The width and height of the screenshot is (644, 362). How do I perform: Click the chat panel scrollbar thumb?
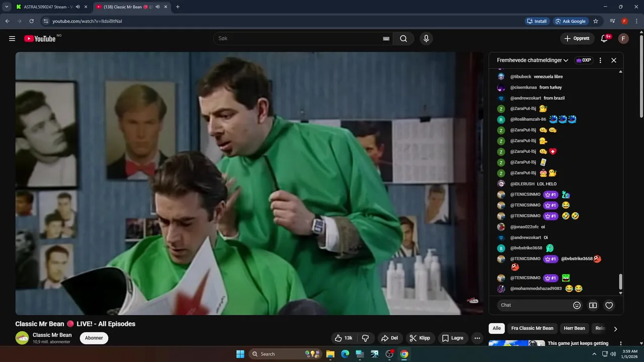(x=620, y=282)
